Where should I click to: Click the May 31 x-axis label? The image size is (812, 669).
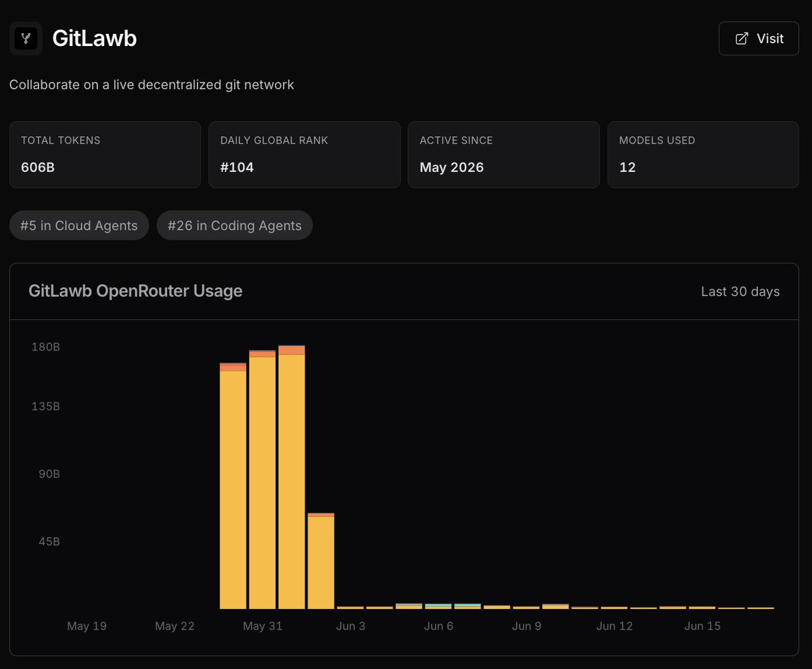click(263, 626)
